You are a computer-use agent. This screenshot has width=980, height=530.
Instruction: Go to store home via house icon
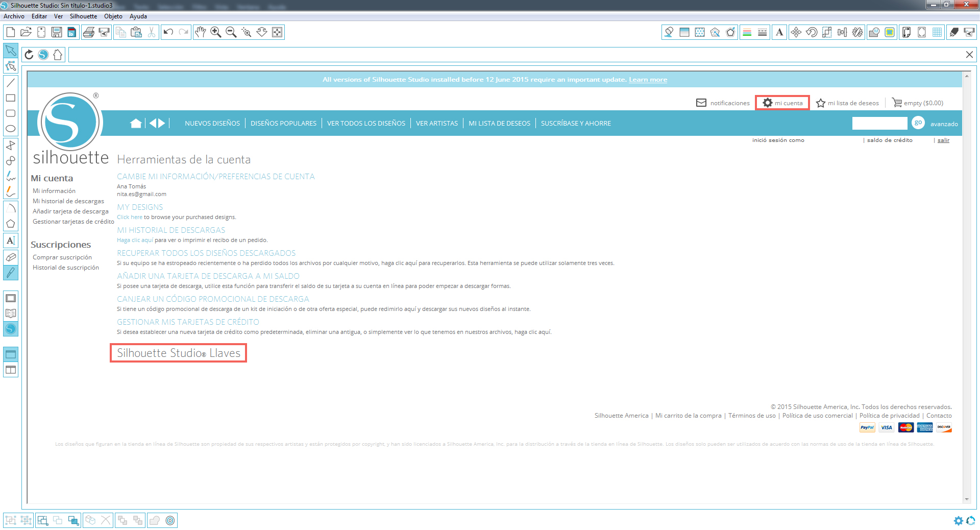(x=58, y=55)
